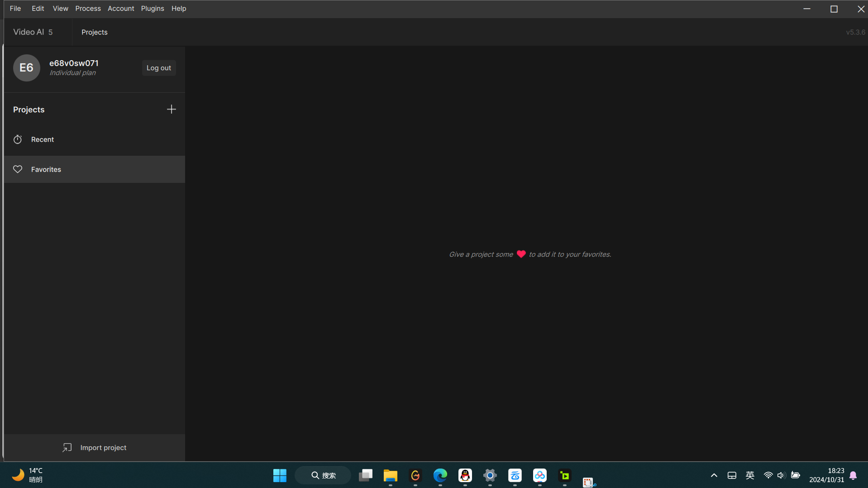868x488 pixels.
Task: Click the Video AI 5 home tab
Action: (x=33, y=32)
